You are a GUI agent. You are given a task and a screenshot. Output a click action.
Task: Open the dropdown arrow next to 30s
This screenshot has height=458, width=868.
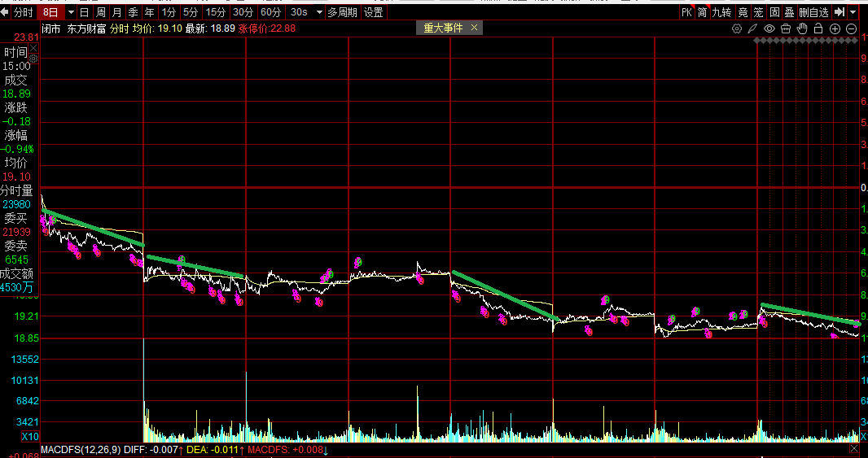pos(319,12)
